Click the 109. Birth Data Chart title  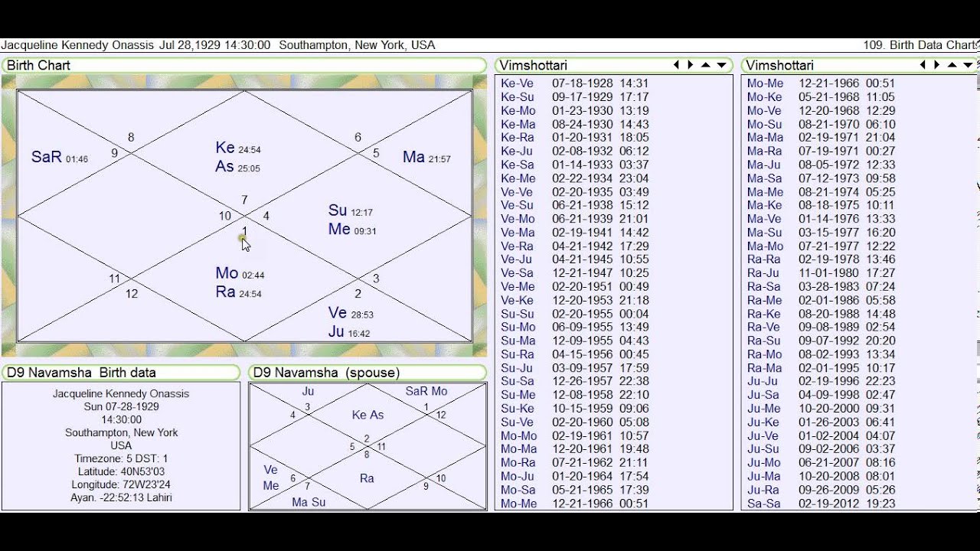pos(920,45)
